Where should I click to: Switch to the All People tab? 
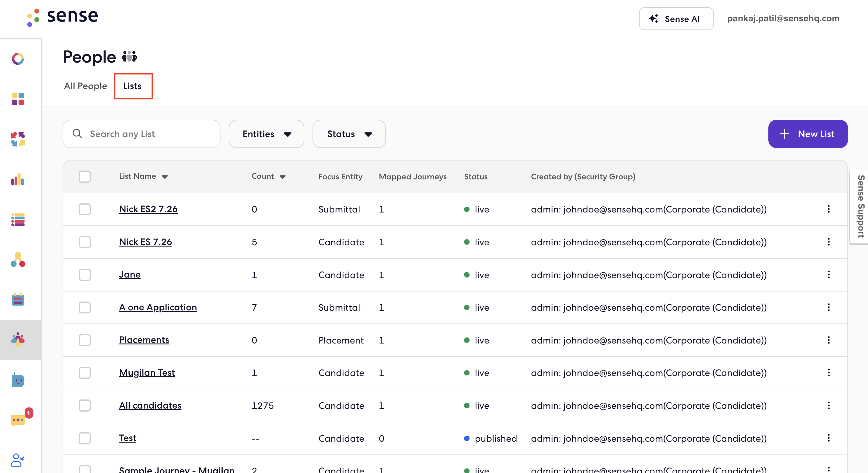point(86,86)
